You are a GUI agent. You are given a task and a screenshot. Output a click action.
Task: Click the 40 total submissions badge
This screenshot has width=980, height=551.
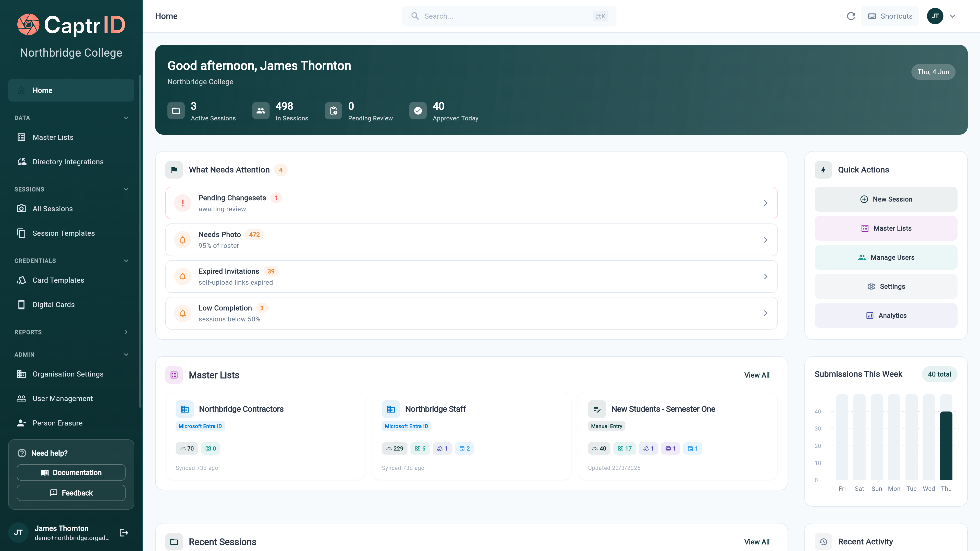tap(939, 374)
